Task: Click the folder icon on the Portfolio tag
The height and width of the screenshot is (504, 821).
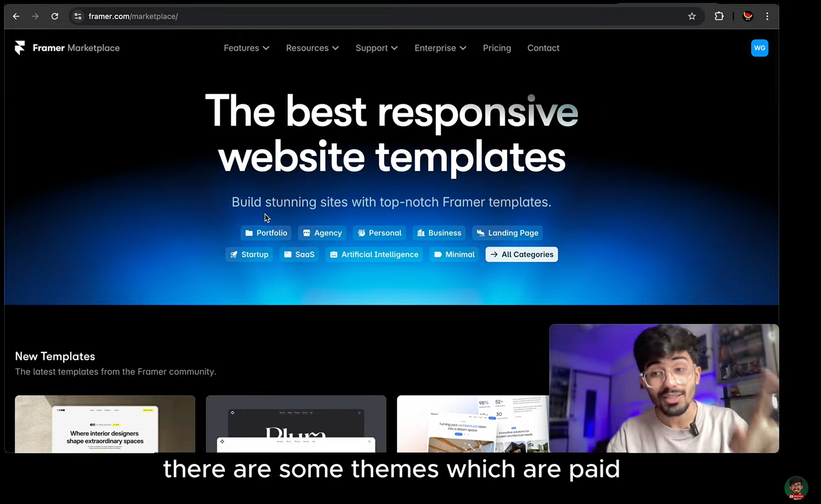Action: click(249, 233)
